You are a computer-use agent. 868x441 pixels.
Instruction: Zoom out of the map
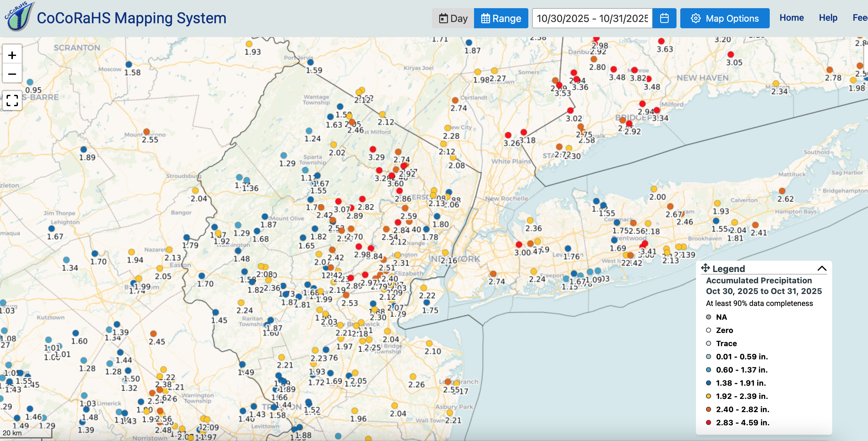click(x=12, y=74)
